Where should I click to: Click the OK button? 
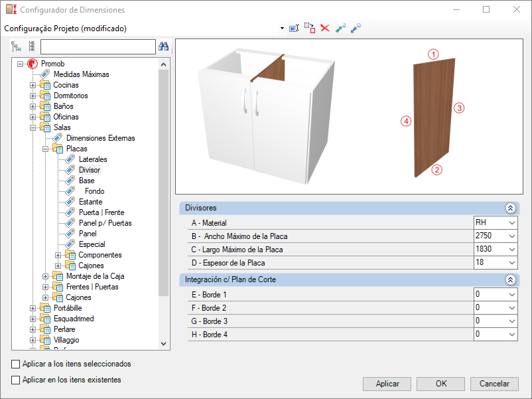pyautogui.click(x=440, y=384)
